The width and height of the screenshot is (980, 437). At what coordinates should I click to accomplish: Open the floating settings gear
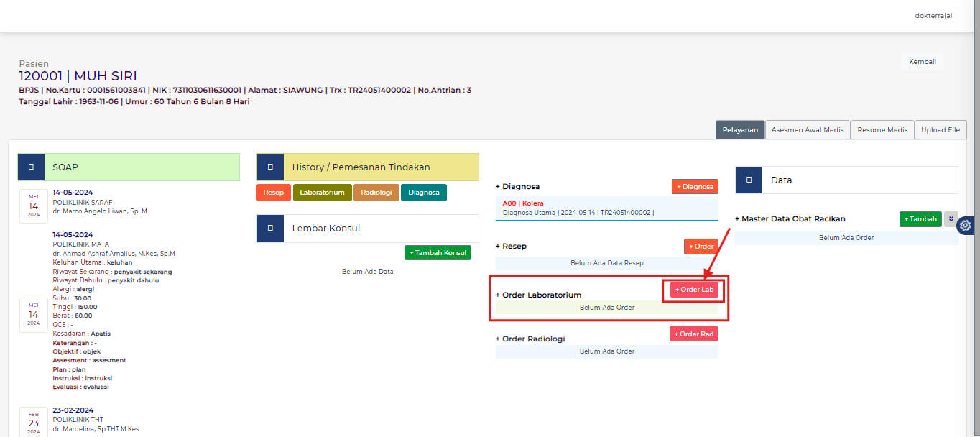[x=965, y=225]
